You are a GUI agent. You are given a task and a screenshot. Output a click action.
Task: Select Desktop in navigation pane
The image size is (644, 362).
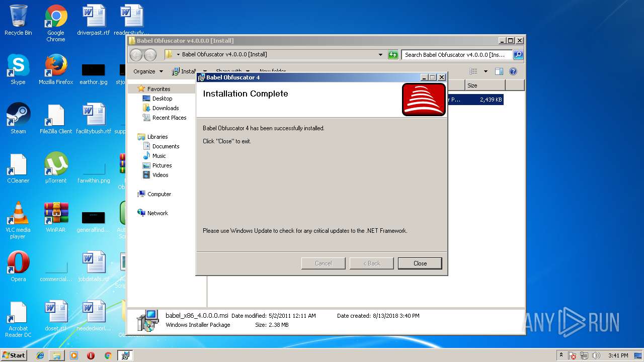pos(162,99)
